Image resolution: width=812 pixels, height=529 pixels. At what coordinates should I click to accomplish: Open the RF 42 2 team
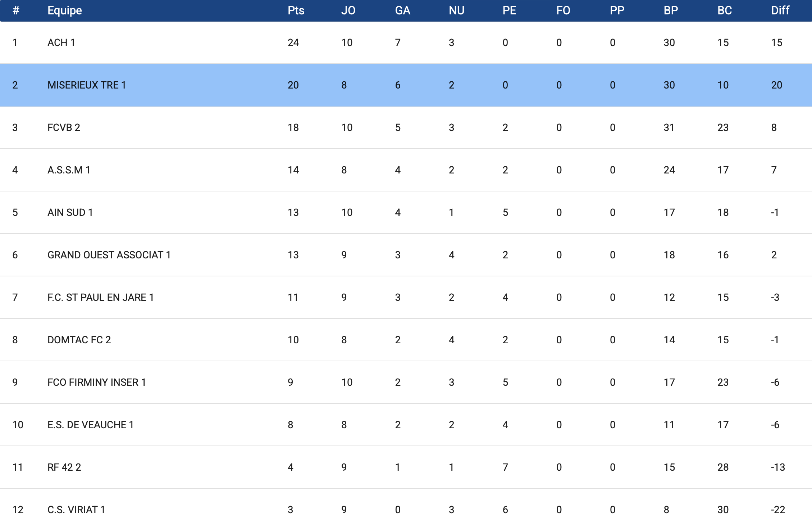tap(64, 467)
